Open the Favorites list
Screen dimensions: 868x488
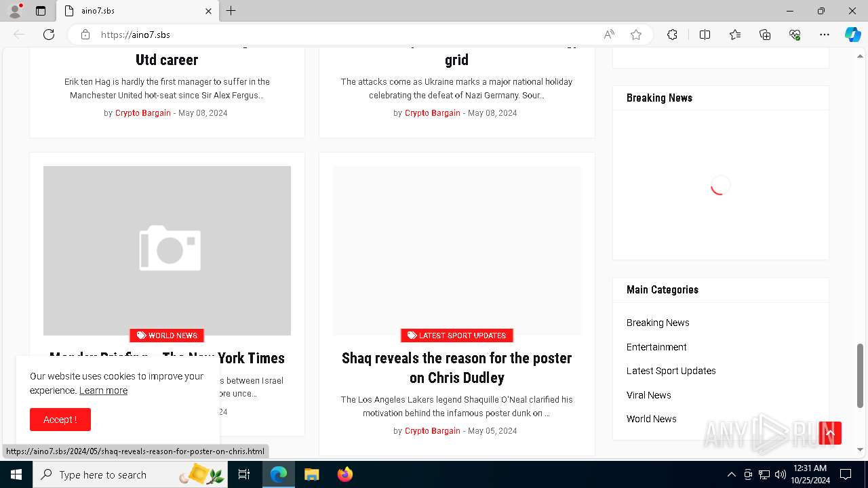tap(735, 35)
